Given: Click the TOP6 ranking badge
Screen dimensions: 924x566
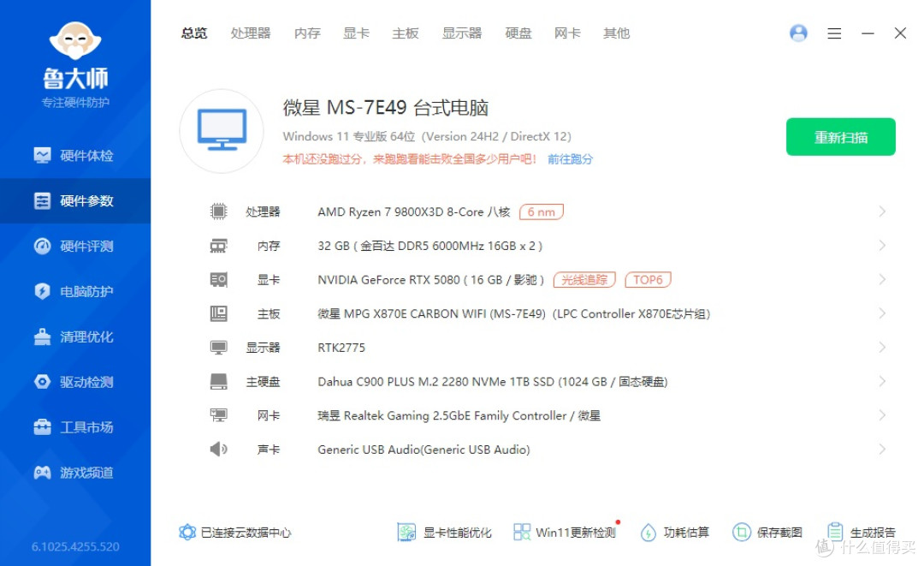Looking at the screenshot, I should pyautogui.click(x=649, y=279).
